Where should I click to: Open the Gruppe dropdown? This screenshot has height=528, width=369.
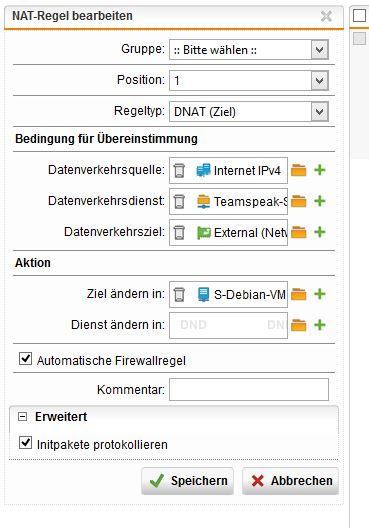coord(249,50)
